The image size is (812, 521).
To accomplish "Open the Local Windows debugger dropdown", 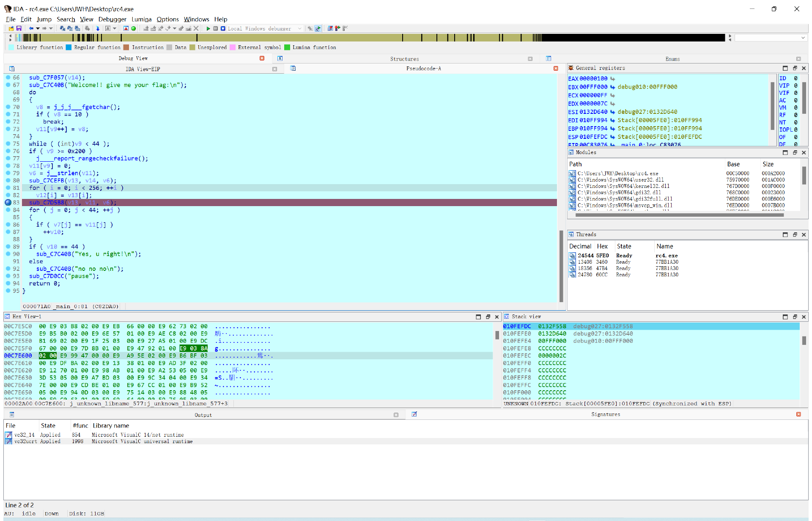I will click(x=300, y=28).
